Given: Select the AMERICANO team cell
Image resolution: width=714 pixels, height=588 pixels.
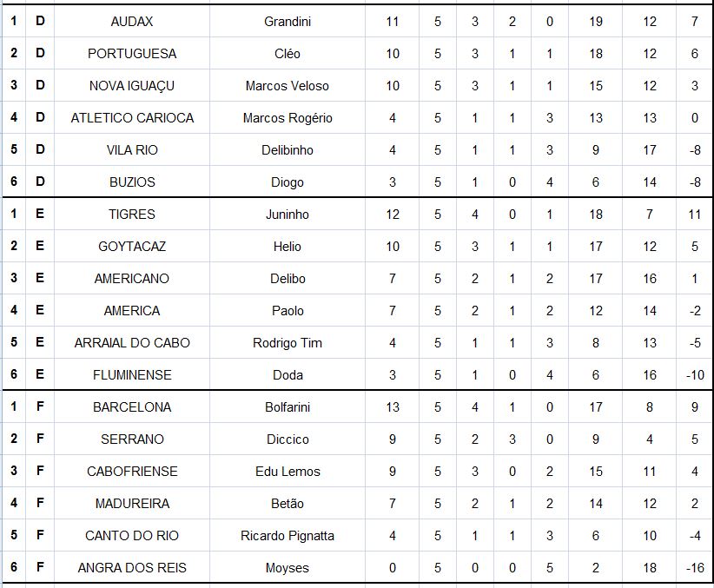Looking at the screenshot, I should pos(132,279).
